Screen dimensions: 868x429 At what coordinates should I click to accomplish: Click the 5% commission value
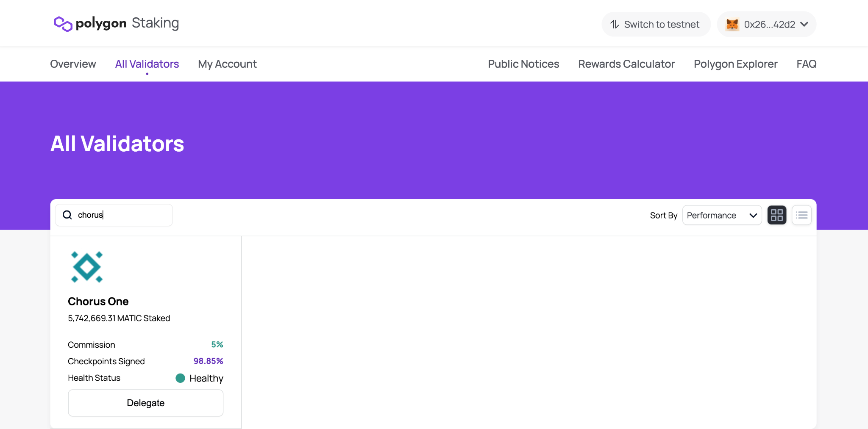tap(217, 345)
